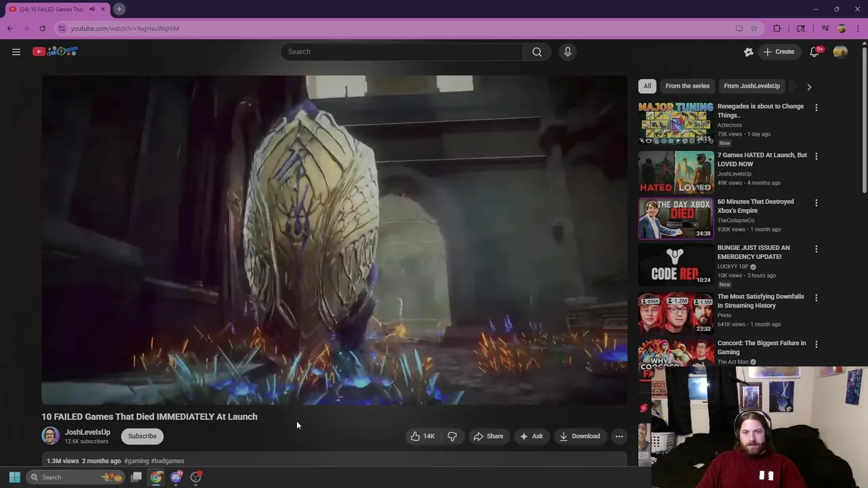The width and height of the screenshot is (868, 488).
Task: Switch to Chrome in the taskbar
Action: point(156,477)
